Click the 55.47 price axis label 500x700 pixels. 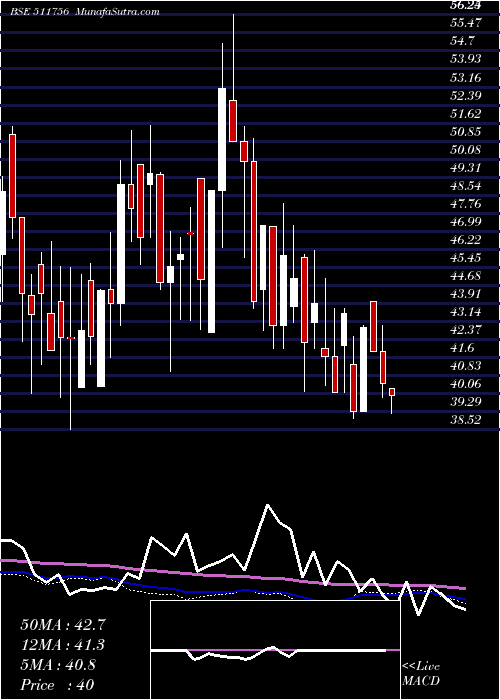[466, 23]
